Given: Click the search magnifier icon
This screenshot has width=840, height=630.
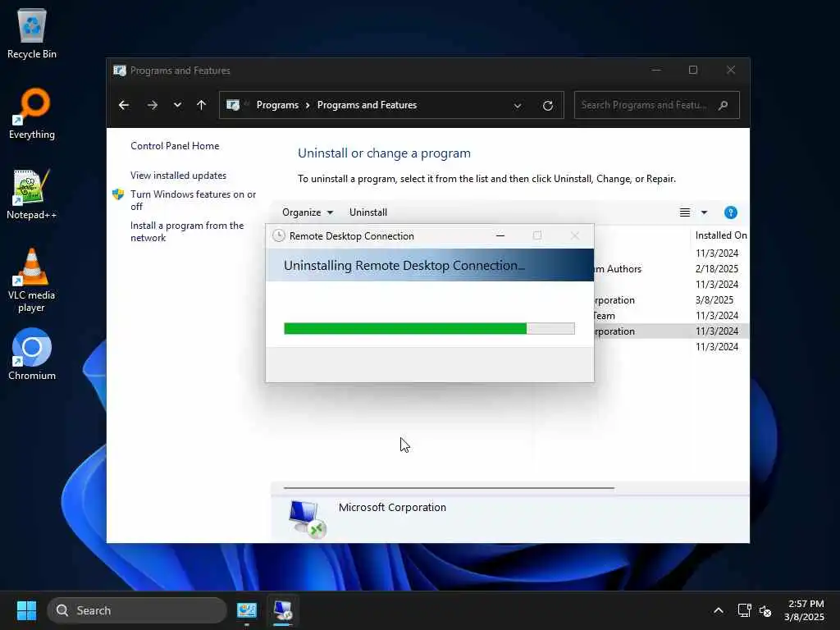Looking at the screenshot, I should pyautogui.click(x=724, y=105).
